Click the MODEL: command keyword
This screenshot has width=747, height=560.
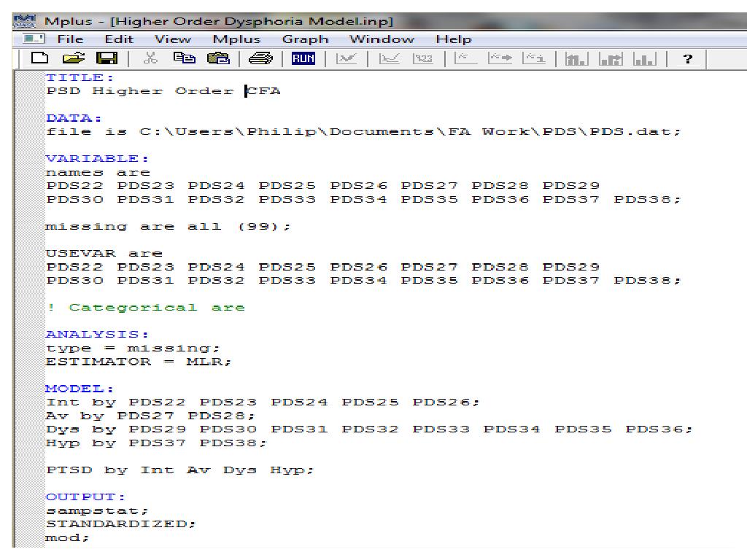point(80,389)
